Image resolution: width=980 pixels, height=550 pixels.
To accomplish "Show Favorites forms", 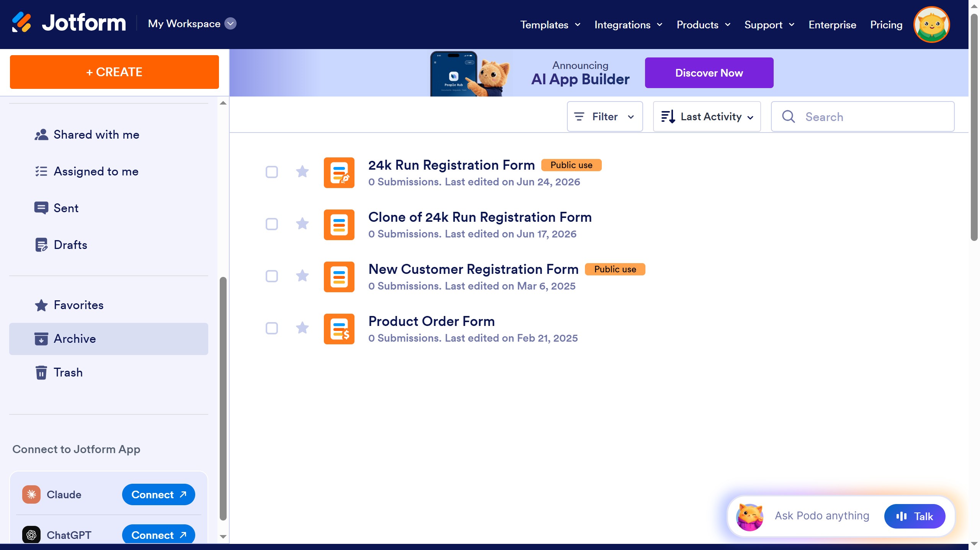I will (x=109, y=305).
